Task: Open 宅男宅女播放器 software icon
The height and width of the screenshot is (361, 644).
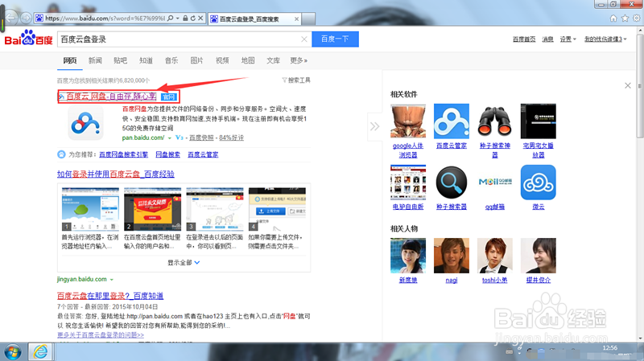Action: 538,121
